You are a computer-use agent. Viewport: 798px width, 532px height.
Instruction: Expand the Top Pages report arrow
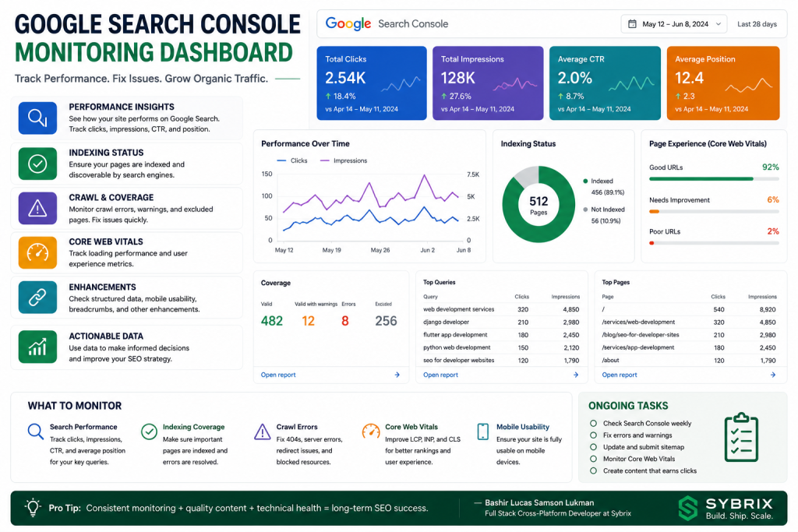[x=772, y=375]
